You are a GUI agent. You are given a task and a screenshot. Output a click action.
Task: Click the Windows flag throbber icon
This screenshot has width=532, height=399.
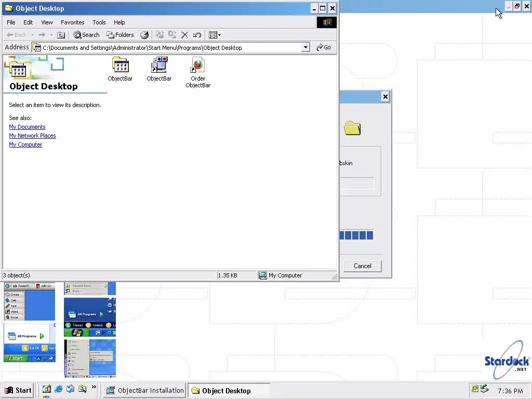click(x=327, y=22)
